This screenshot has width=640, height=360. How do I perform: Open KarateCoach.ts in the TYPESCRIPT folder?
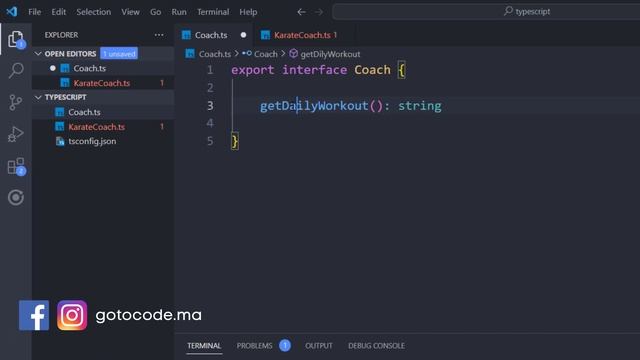click(103, 127)
